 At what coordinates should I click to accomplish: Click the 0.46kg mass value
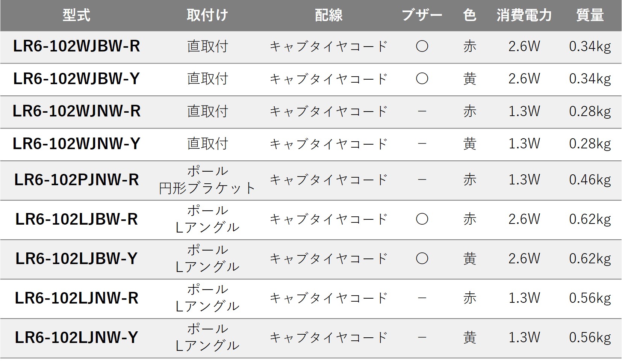click(590, 180)
